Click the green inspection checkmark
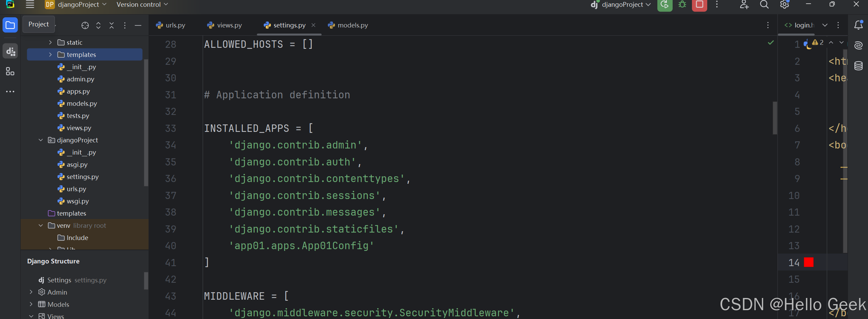 coord(771,43)
